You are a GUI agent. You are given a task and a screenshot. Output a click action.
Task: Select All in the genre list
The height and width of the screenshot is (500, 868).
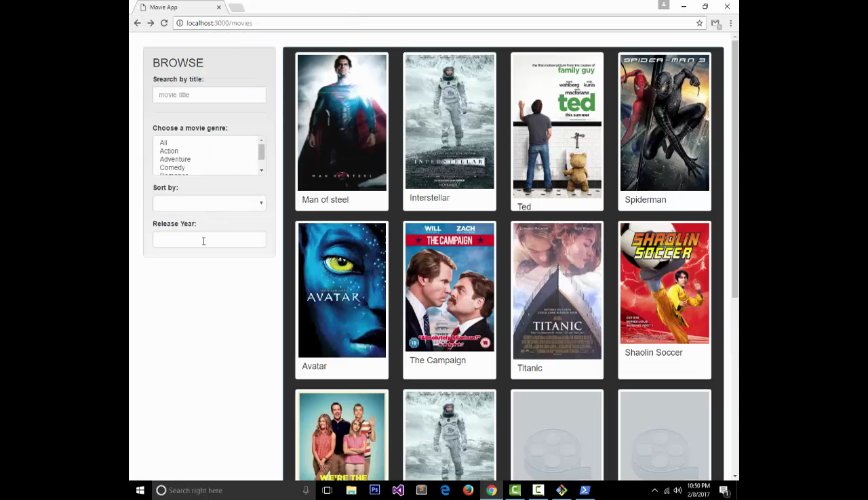click(163, 143)
